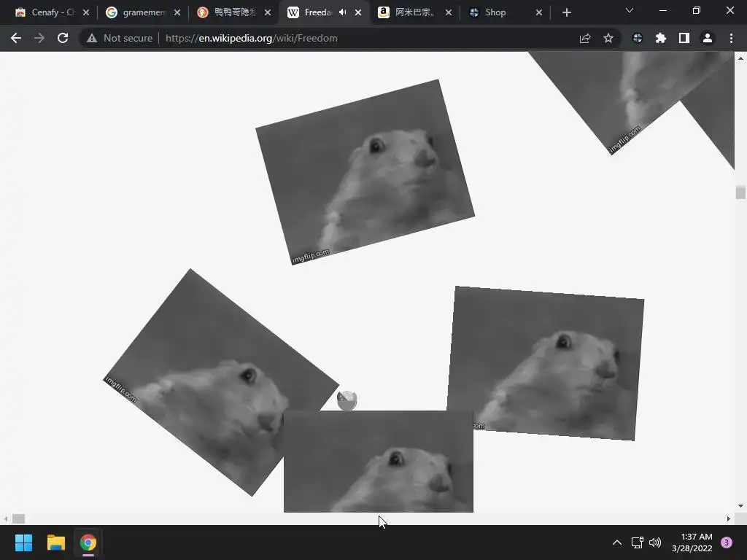
Task: Open the clock showing 1:37 AM
Action: [x=692, y=542]
